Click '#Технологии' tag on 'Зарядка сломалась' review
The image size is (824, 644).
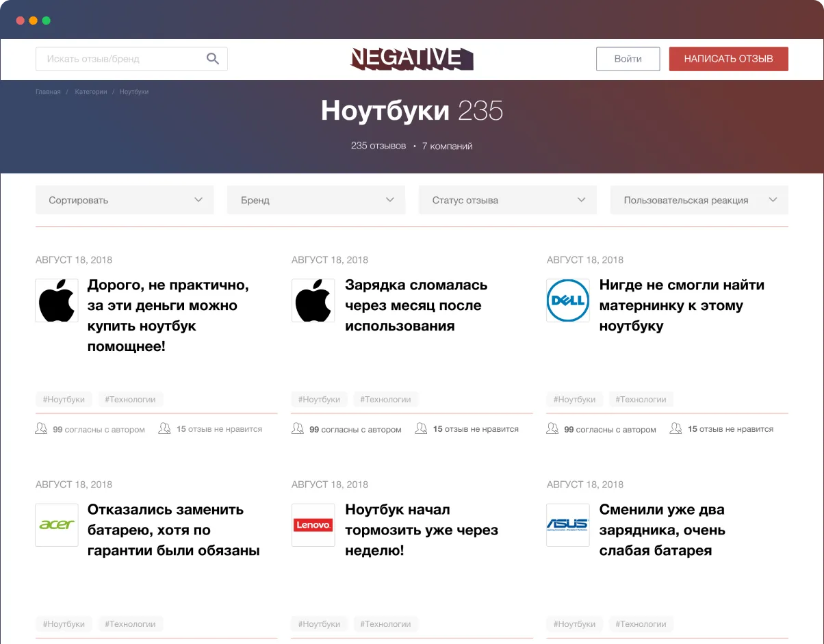(x=386, y=399)
